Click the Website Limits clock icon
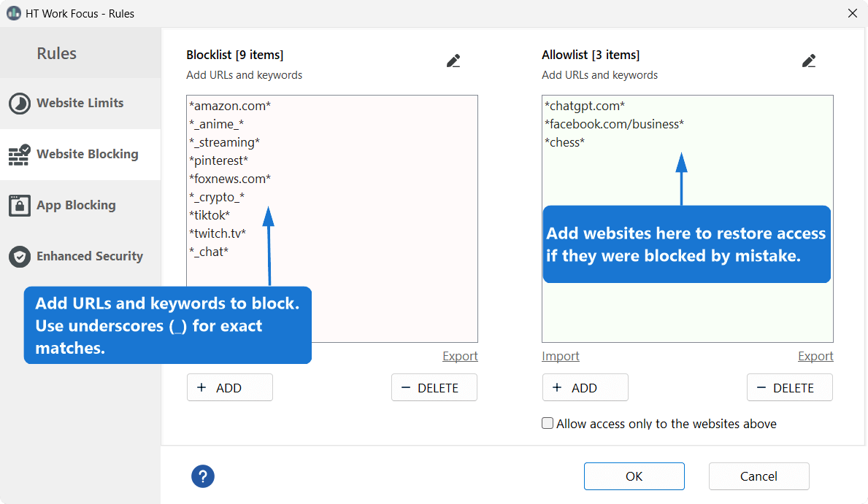 pyautogui.click(x=19, y=104)
